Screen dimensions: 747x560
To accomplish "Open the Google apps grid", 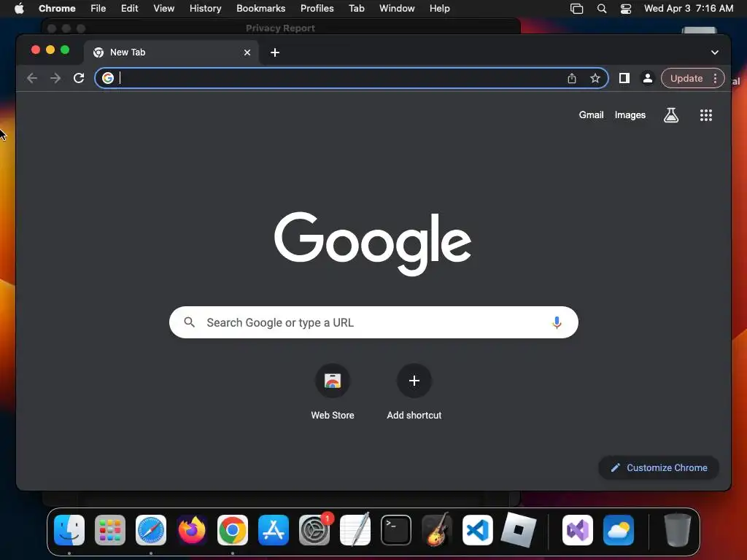I will (706, 114).
